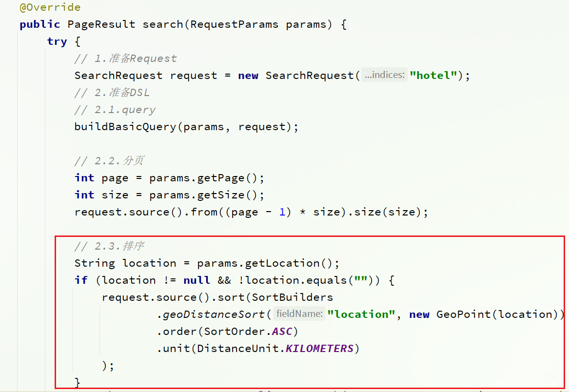This screenshot has width=569, height=392.
Task: Click the public keyword
Action: (40, 24)
